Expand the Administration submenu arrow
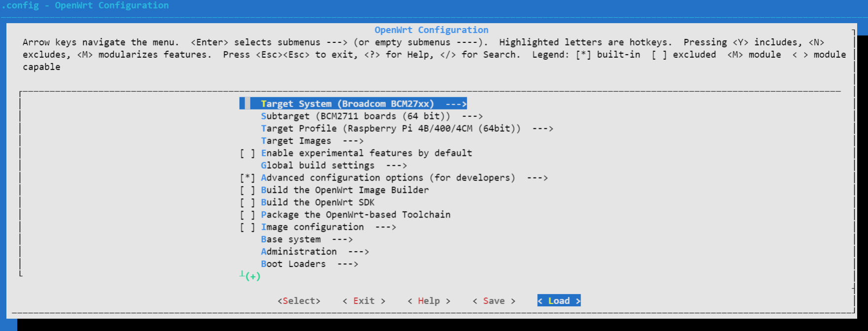 coord(358,252)
